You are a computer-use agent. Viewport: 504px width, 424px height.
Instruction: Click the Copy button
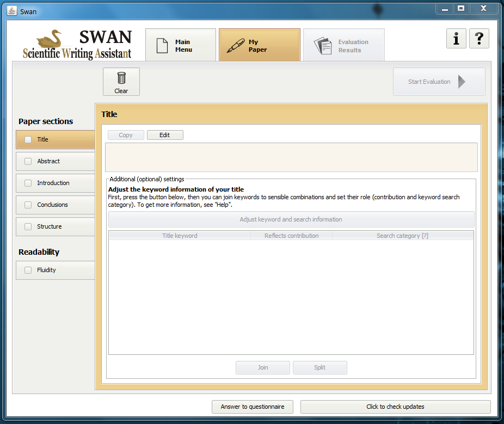pyautogui.click(x=126, y=135)
